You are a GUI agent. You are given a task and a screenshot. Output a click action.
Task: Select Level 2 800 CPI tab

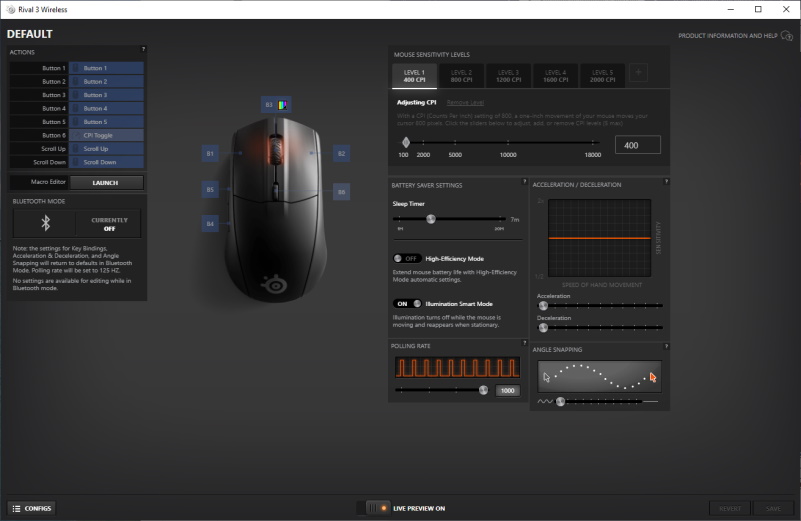[x=461, y=76]
